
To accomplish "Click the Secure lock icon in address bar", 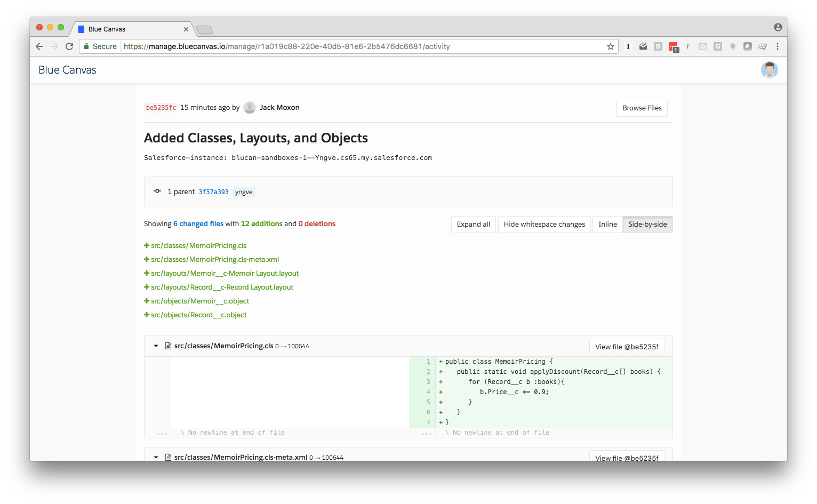I will [86, 46].
